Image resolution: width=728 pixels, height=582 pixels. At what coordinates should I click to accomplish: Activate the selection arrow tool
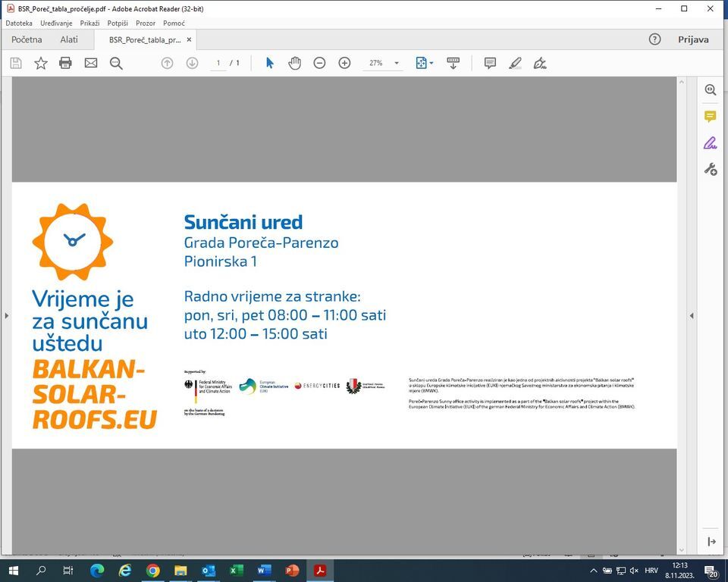(x=269, y=63)
